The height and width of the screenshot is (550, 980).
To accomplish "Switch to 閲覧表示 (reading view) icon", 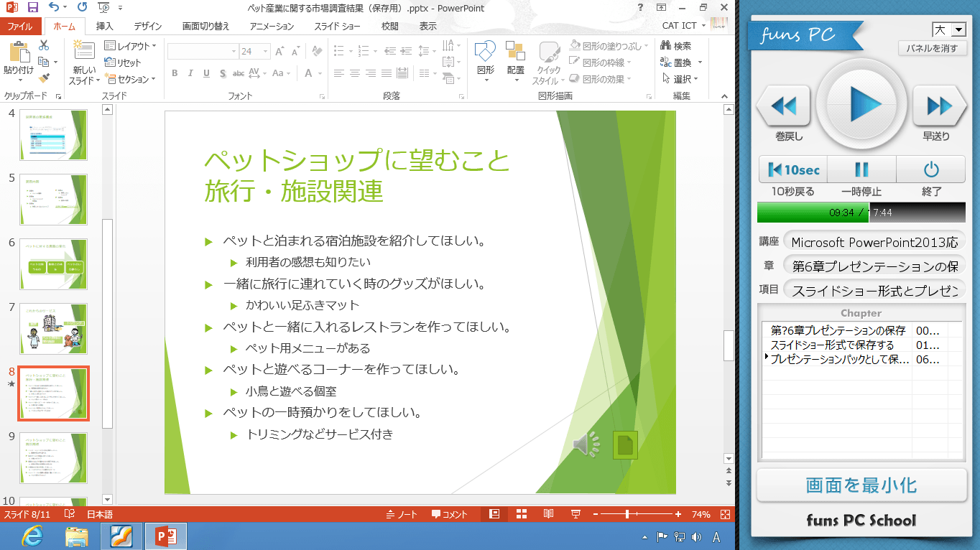I will [548, 513].
